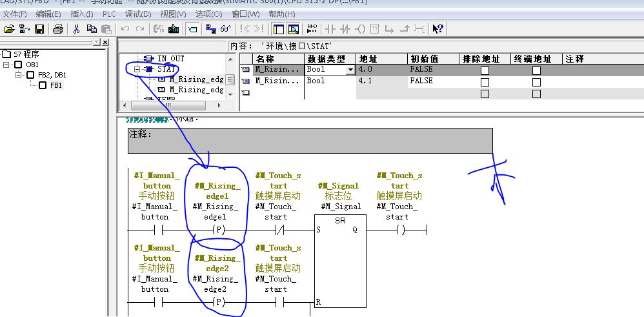Toggle the Overviews pane icon
644x317 pixels.
[279, 29]
